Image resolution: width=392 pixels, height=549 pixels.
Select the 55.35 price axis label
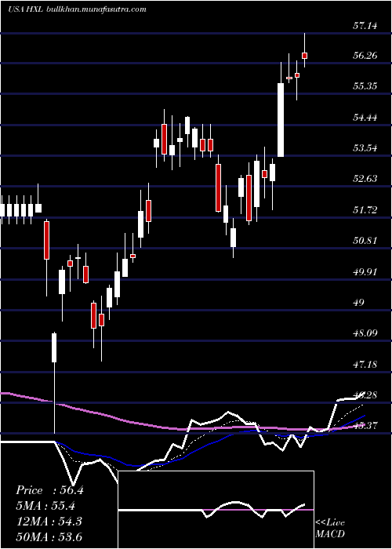[365, 86]
